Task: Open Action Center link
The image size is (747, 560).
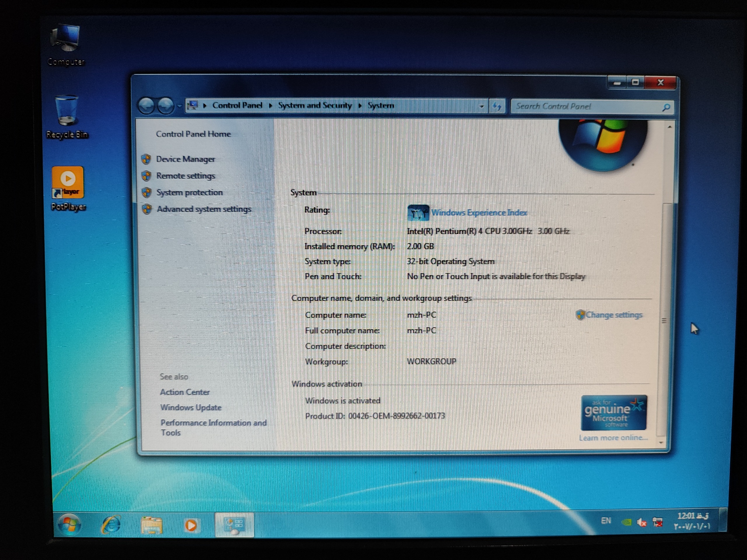Action: (185, 392)
